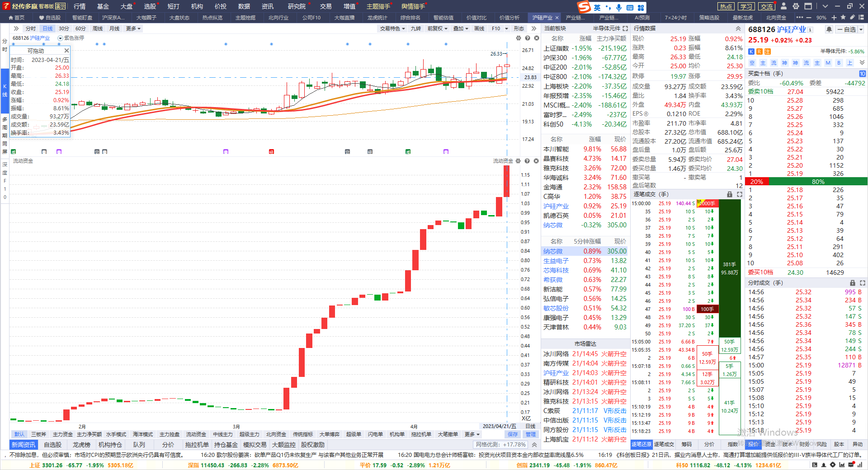Image resolution: width=868 pixels, height=470 pixels.
Task: Click the price alert bell icon
Action: click(x=829, y=29)
